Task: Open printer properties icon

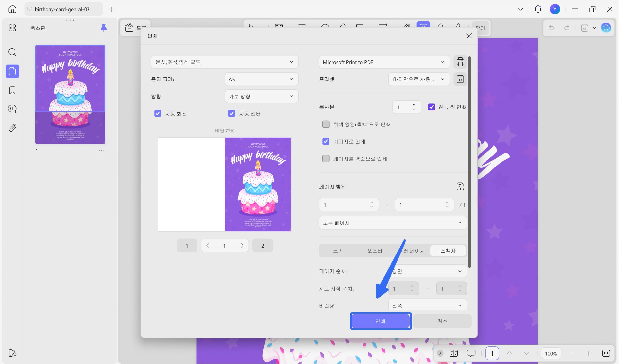Action: [460, 62]
